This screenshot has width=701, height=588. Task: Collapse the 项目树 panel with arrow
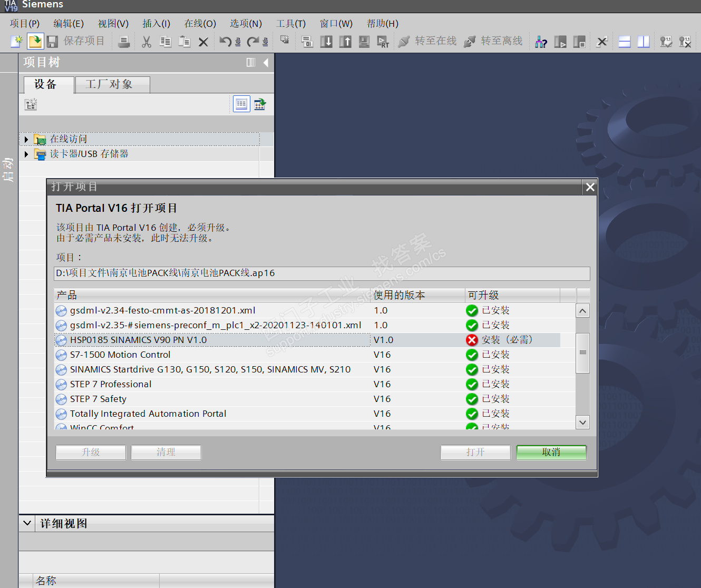(266, 63)
